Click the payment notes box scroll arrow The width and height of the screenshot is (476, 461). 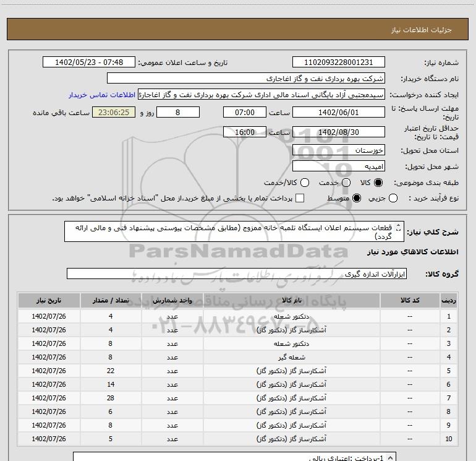click(391, 457)
